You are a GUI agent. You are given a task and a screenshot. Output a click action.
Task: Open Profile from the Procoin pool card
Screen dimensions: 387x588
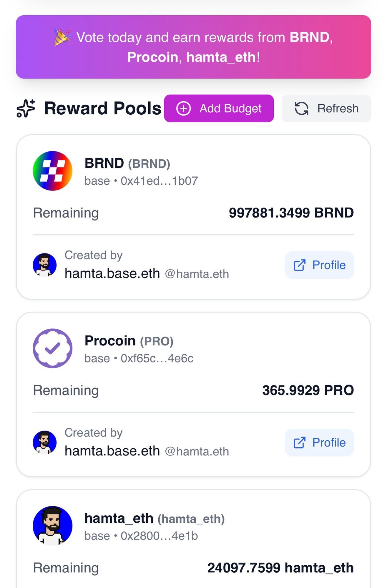319,442
